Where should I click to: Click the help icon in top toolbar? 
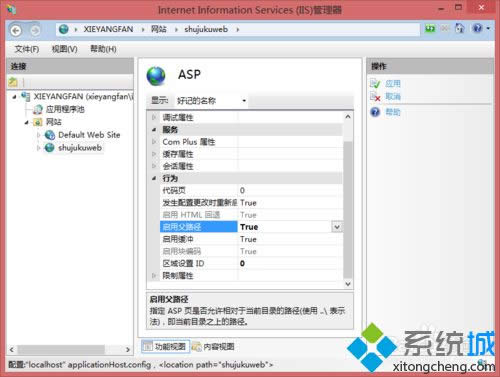coord(477,28)
